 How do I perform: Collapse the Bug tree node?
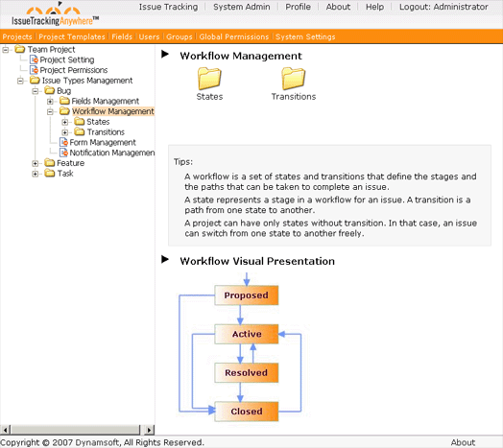tap(35, 91)
